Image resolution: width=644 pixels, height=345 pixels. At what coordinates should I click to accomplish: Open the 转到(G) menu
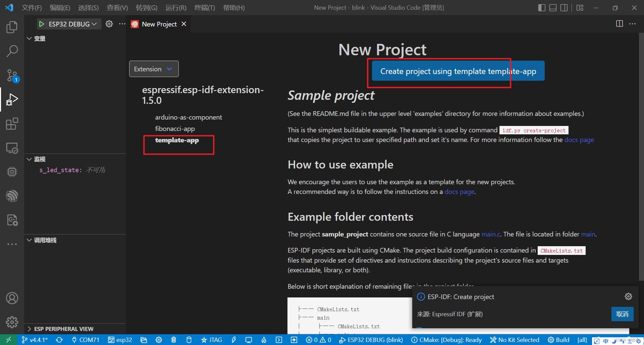pos(147,7)
